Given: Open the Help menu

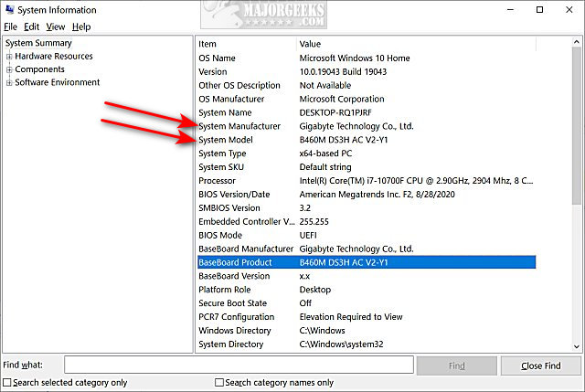Looking at the screenshot, I should (x=81, y=26).
